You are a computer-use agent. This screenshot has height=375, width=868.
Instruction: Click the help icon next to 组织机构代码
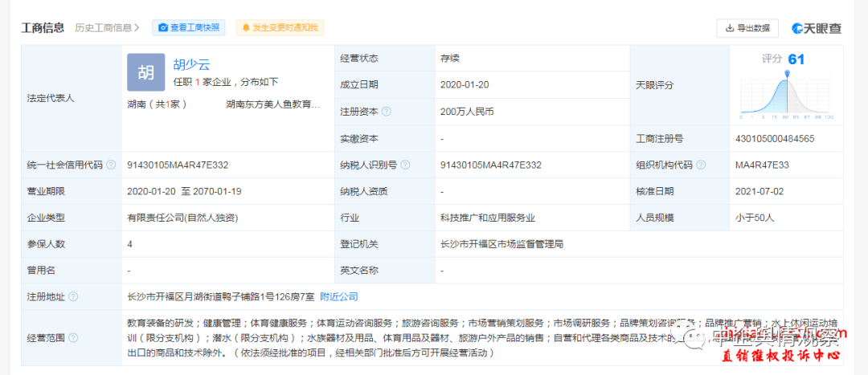pyautogui.click(x=702, y=165)
